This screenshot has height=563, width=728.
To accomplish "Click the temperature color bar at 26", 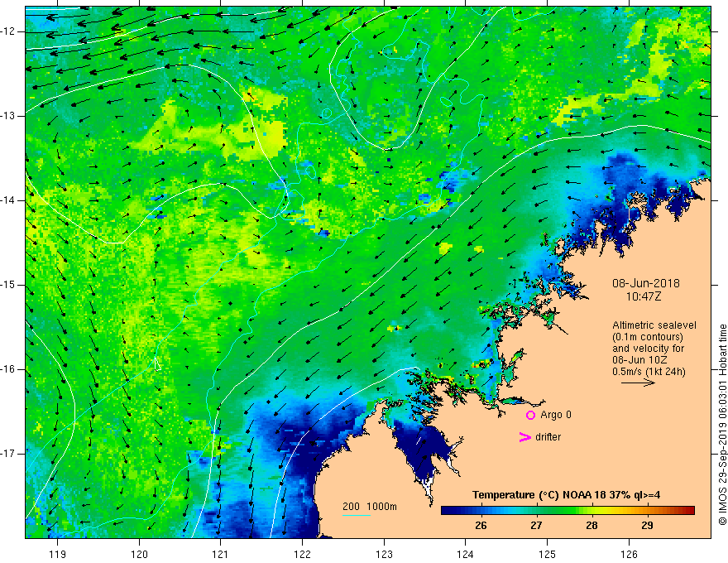I will tap(481, 511).
